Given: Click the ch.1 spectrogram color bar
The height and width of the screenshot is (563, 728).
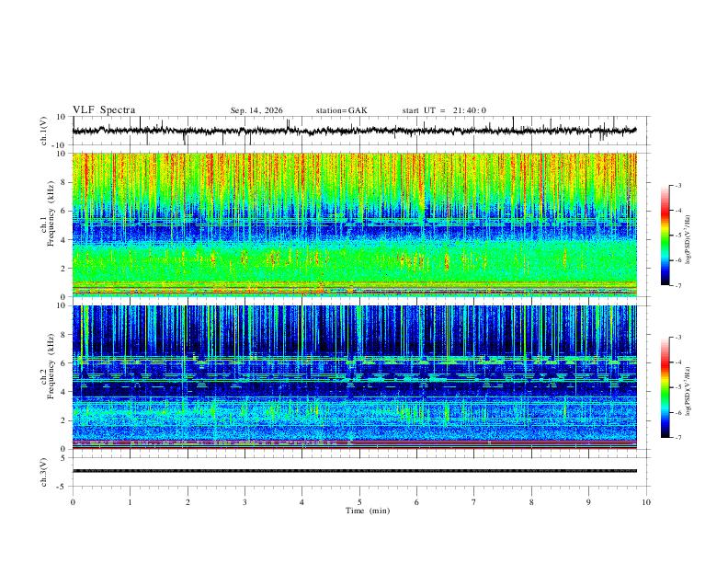Looking at the screenshot, I should 665,236.
